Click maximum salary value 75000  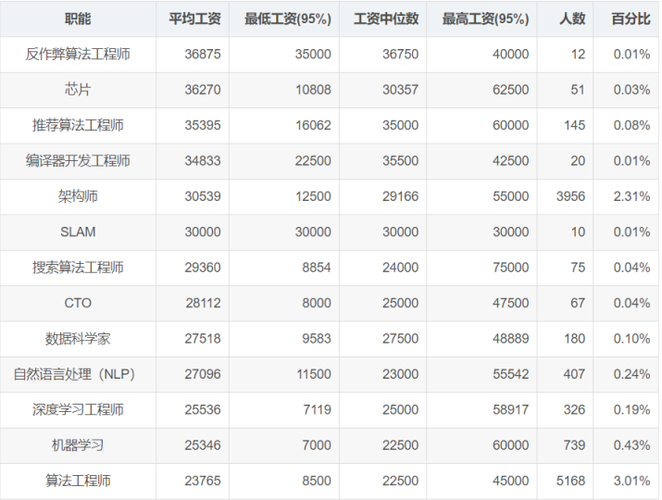pos(511,267)
